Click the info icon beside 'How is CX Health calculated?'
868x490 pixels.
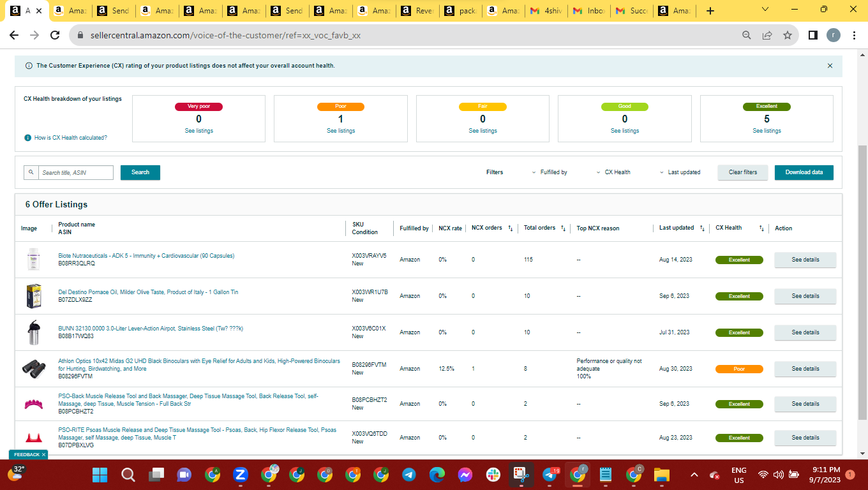(28, 138)
